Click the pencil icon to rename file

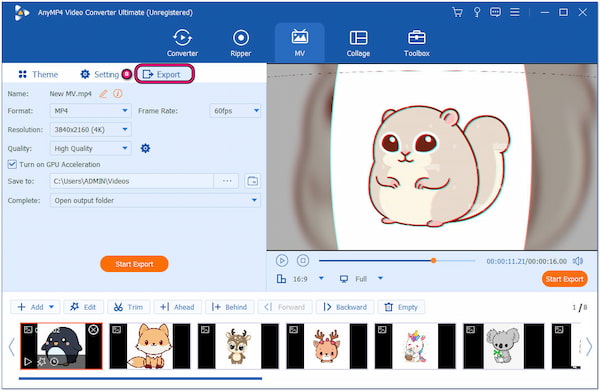click(x=103, y=94)
